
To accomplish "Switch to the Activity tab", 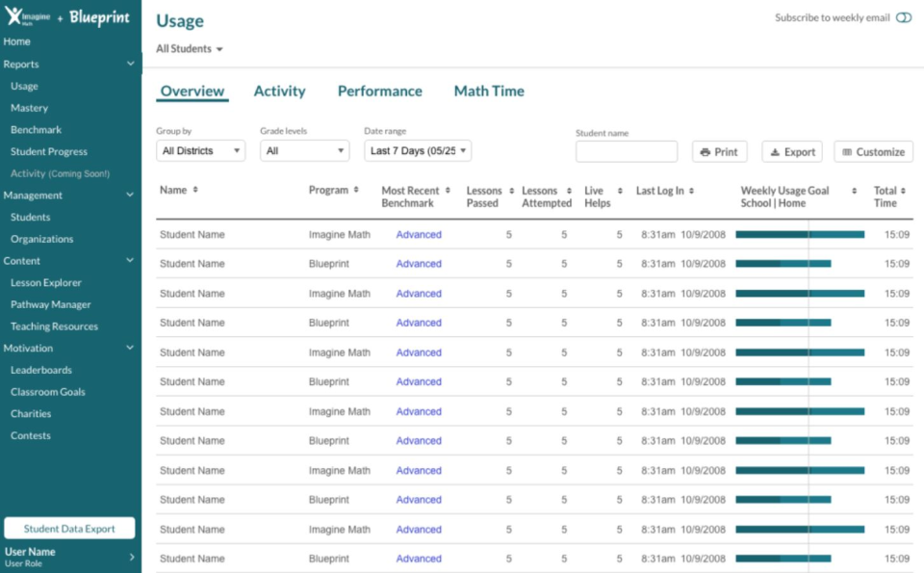I will [x=280, y=91].
